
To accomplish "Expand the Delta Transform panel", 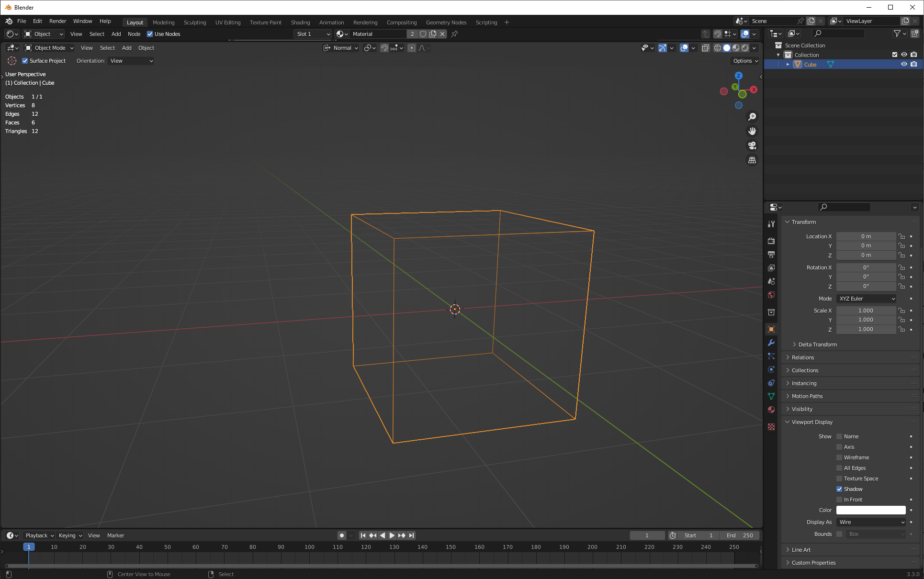I will tap(817, 345).
